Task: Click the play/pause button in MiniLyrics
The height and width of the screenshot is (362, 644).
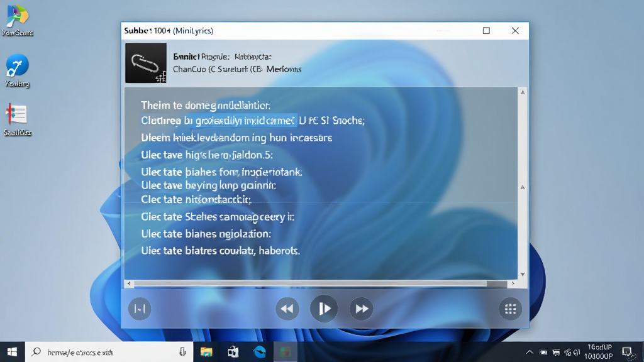Action: point(324,309)
